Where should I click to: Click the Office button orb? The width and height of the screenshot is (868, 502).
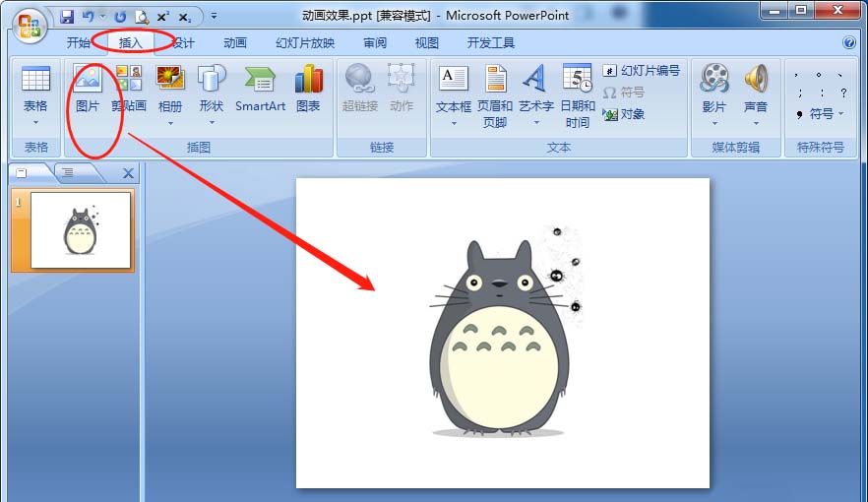[30, 26]
